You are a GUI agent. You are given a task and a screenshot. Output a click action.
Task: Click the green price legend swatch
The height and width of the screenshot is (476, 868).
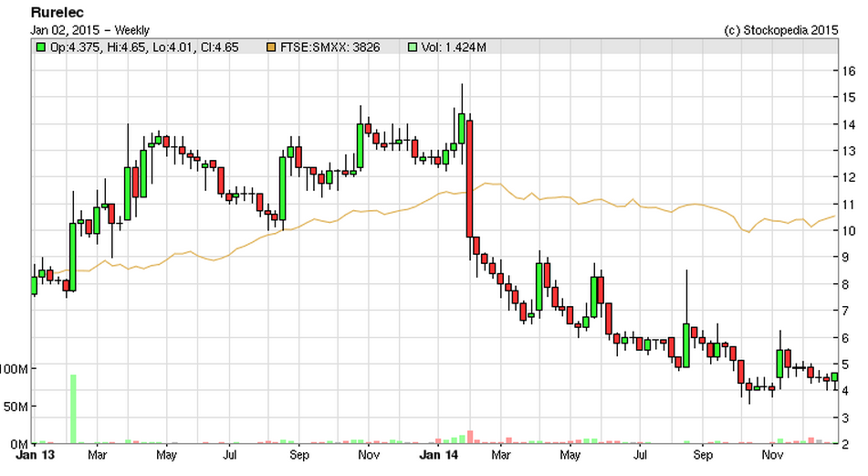point(40,48)
